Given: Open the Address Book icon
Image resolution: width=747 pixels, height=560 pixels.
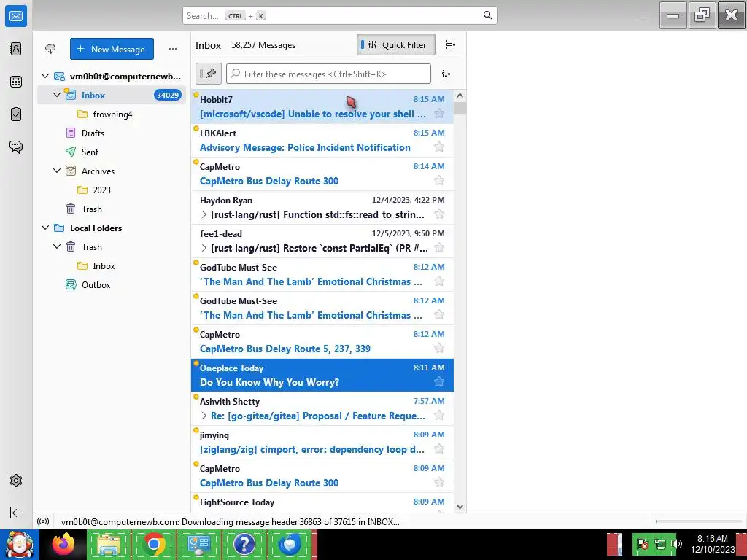Looking at the screenshot, I should pyautogui.click(x=16, y=49).
